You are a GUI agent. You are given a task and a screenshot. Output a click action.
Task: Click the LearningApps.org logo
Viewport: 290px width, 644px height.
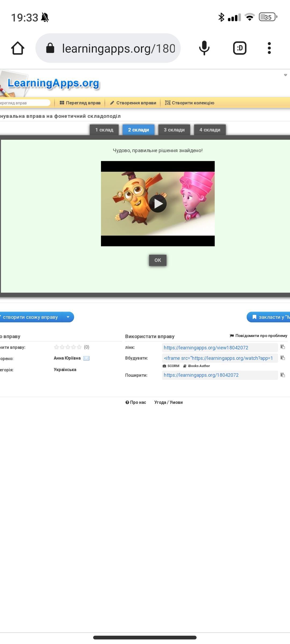(53, 83)
